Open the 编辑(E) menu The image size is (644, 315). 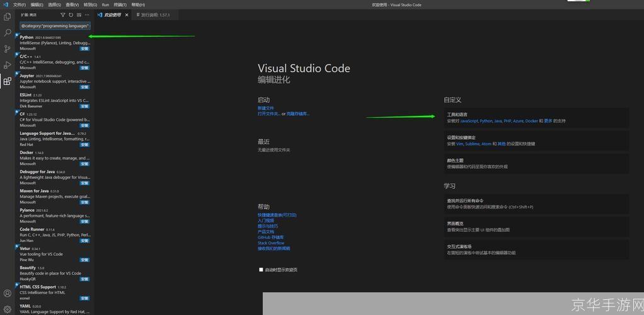coord(37,5)
